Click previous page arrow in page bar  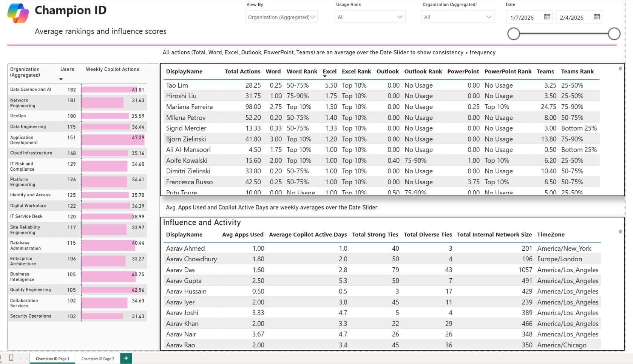coord(20,359)
